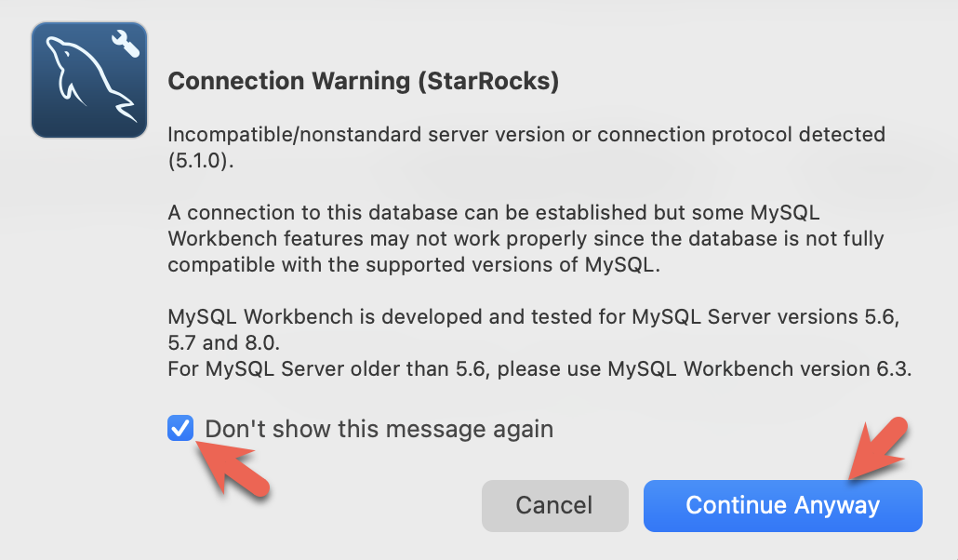
Task: Click the "A connection to this database" line
Action: pos(493,213)
